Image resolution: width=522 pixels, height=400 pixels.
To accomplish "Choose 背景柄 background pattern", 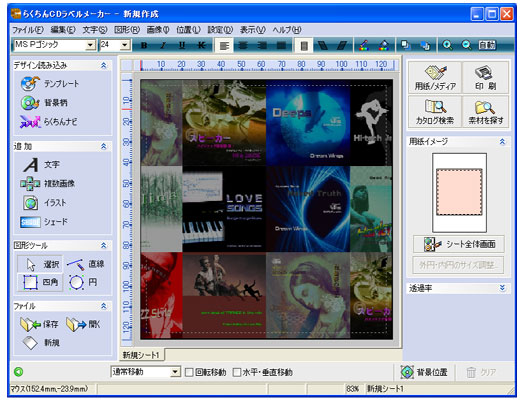I will [x=44, y=103].
